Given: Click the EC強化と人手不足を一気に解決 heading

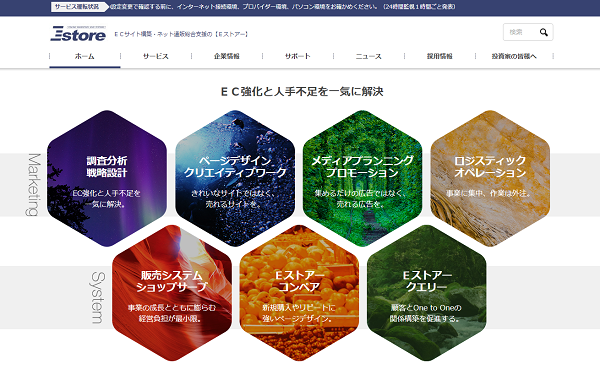Looking at the screenshot, I should point(302,91).
